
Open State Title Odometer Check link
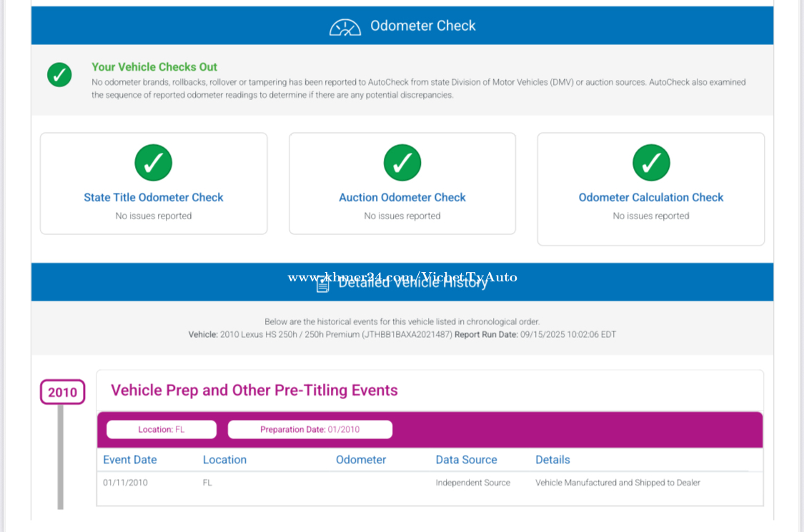point(154,197)
